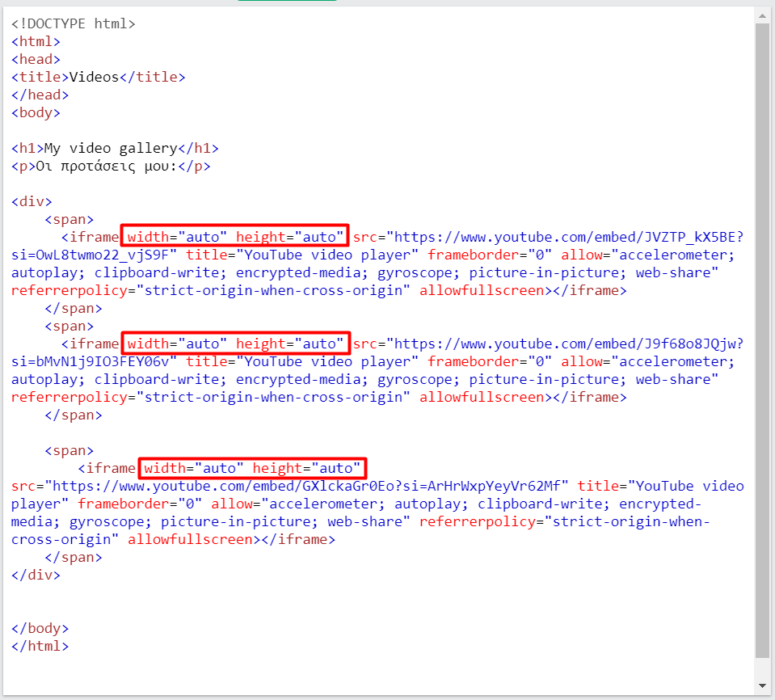This screenshot has height=700, width=775.
Task: Click the YouTube embed URL containing J9f68o8JQjw
Action: tap(566, 344)
